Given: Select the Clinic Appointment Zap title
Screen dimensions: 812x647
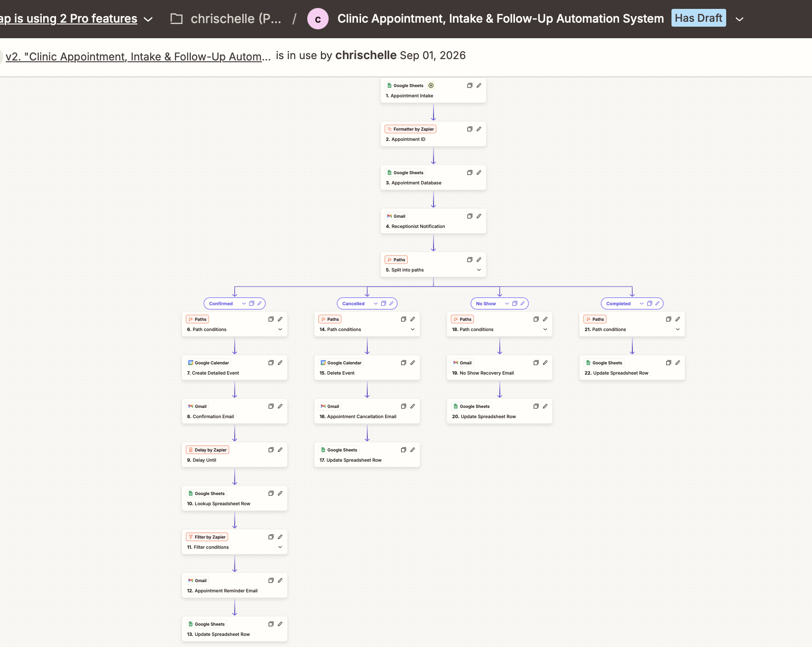Looking at the screenshot, I should [500, 19].
